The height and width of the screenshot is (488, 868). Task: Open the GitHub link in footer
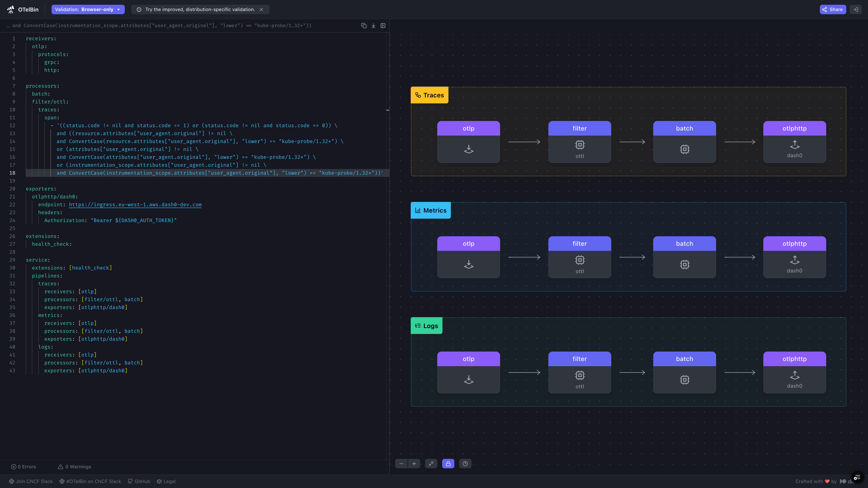pos(139,481)
